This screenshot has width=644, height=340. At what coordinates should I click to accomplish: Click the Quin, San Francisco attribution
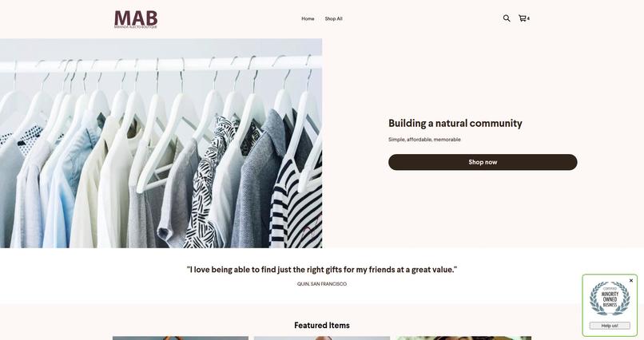(321, 284)
